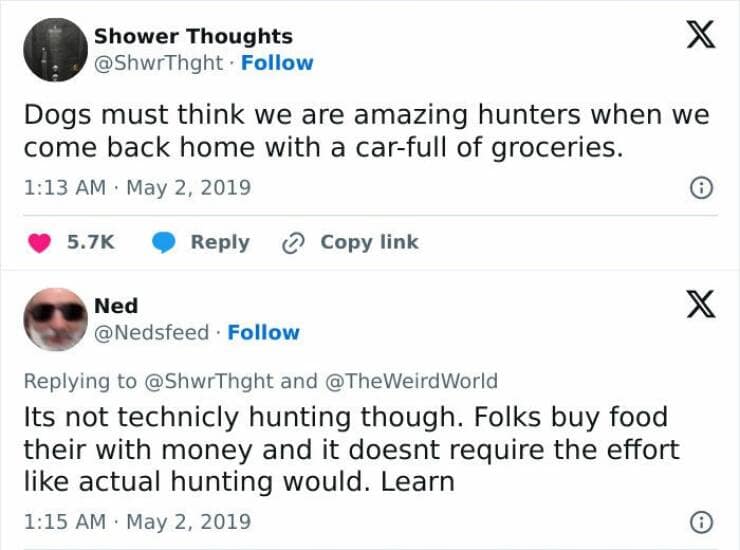Image resolution: width=740 pixels, height=550 pixels.
Task: Open the @ShwrThght handle under Shower Thoughts
Action: [161, 63]
